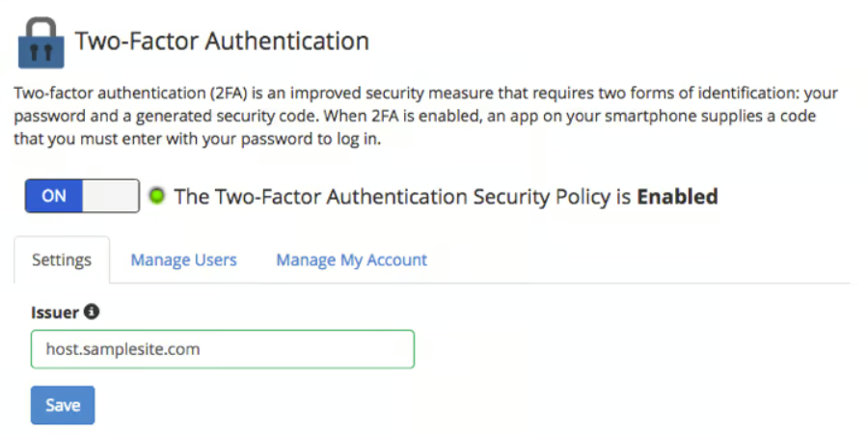Screen dimensions: 868x434
Task: Click the padlock icon beside the page title
Action: (x=41, y=43)
